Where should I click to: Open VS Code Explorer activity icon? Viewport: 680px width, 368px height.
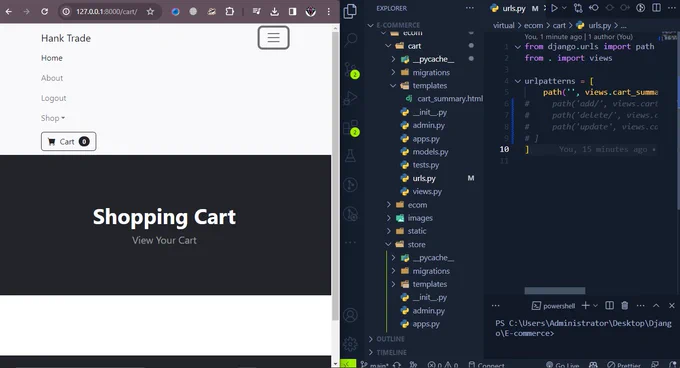click(350, 11)
